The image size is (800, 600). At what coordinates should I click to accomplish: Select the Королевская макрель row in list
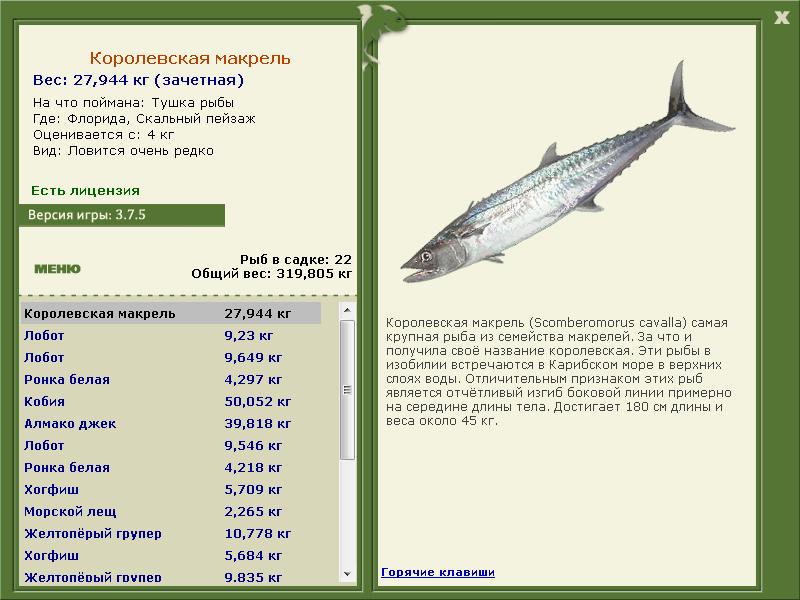pyautogui.click(x=171, y=313)
